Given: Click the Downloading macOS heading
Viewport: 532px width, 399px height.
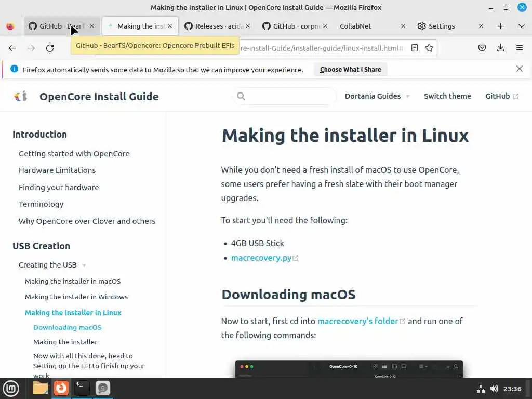Looking at the screenshot, I should point(288,295).
